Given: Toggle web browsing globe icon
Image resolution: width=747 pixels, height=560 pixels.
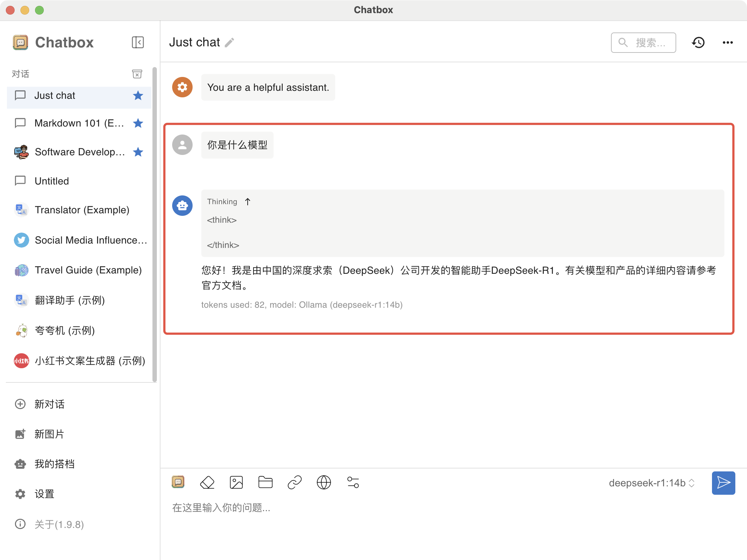Looking at the screenshot, I should 324,482.
